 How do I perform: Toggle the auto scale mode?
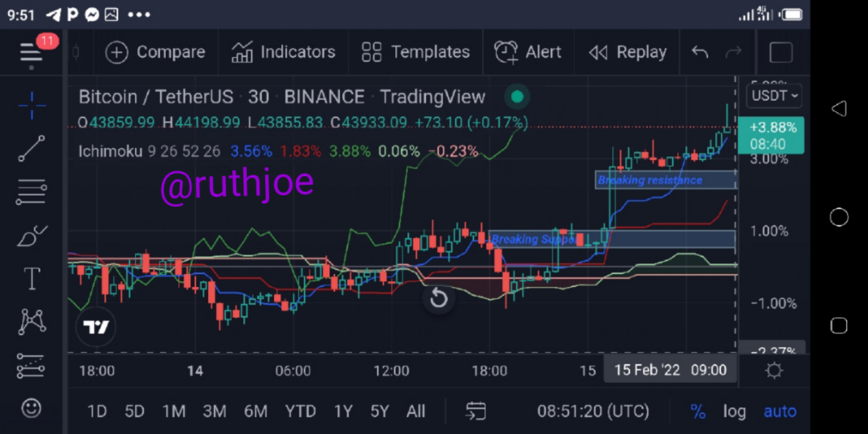coord(780,411)
